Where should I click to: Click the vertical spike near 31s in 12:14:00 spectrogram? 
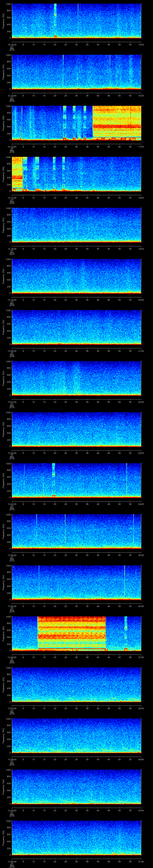click(x=78, y=19)
